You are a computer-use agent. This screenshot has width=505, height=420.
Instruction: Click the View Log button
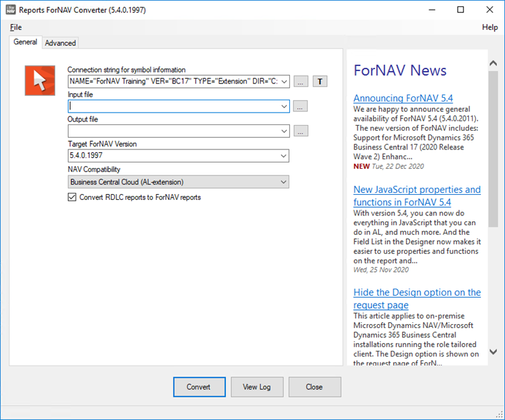tap(256, 387)
